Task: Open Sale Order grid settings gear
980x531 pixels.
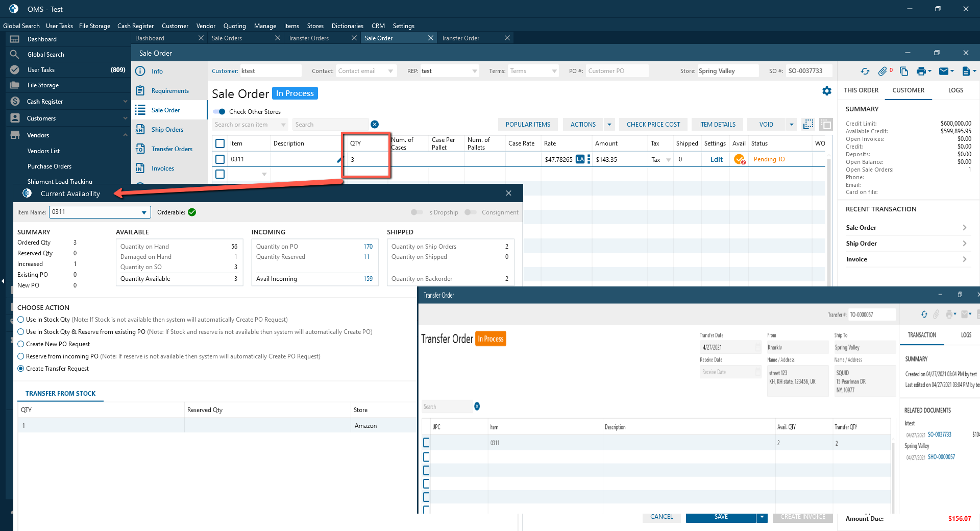Action: coord(827,91)
